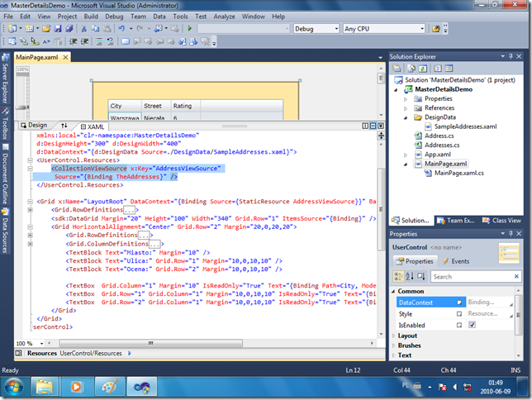Image resolution: width=532 pixels, height=400 pixels.
Task: Click Properties icon in Solution Explorer toolbar
Action: (x=397, y=69)
